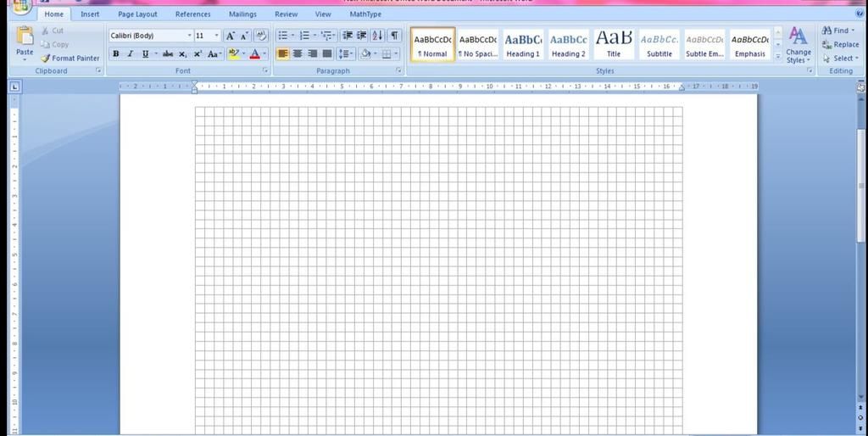Click the Grow Font icon
Screen dimensions: 868x436
[231, 36]
